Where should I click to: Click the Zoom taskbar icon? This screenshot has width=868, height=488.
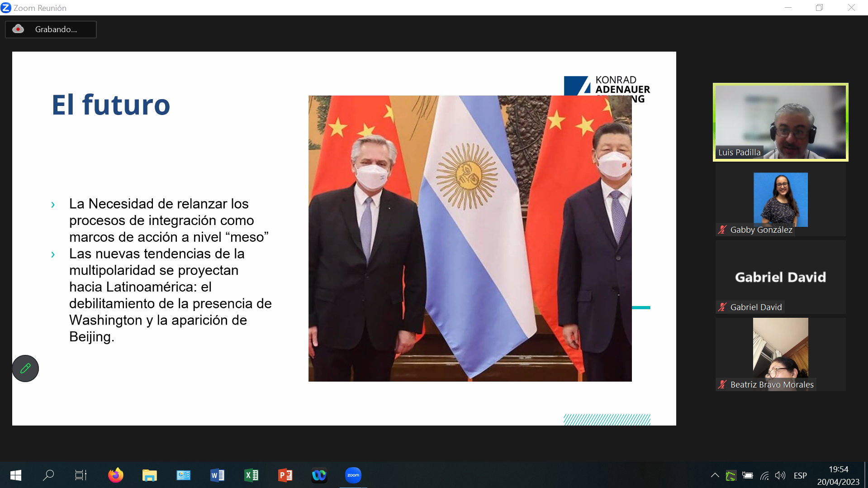point(353,475)
